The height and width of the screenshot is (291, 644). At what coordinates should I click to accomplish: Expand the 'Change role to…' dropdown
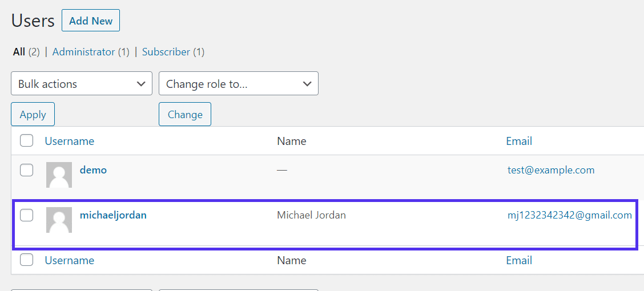238,83
